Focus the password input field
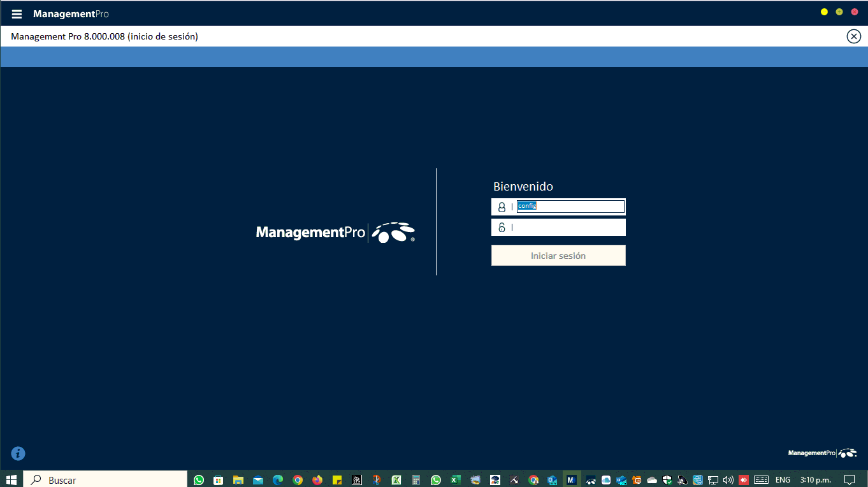The width and height of the screenshot is (868, 487). 567,228
